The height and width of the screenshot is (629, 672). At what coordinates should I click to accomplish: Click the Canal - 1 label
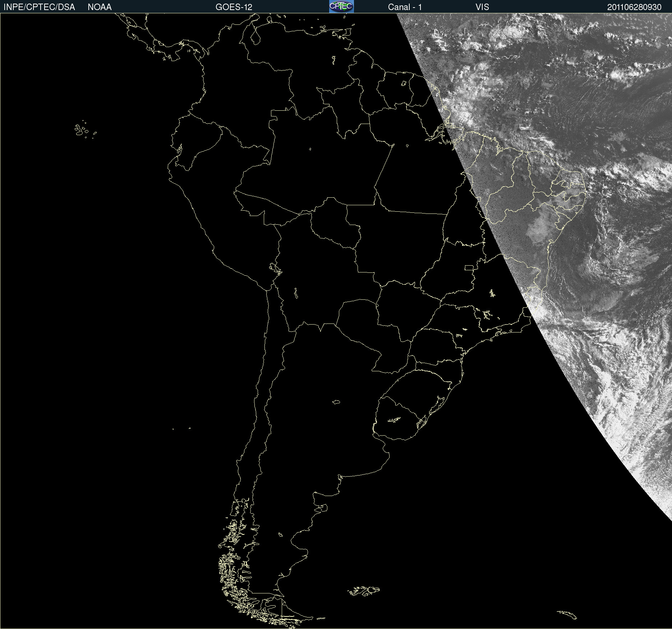(x=405, y=7)
